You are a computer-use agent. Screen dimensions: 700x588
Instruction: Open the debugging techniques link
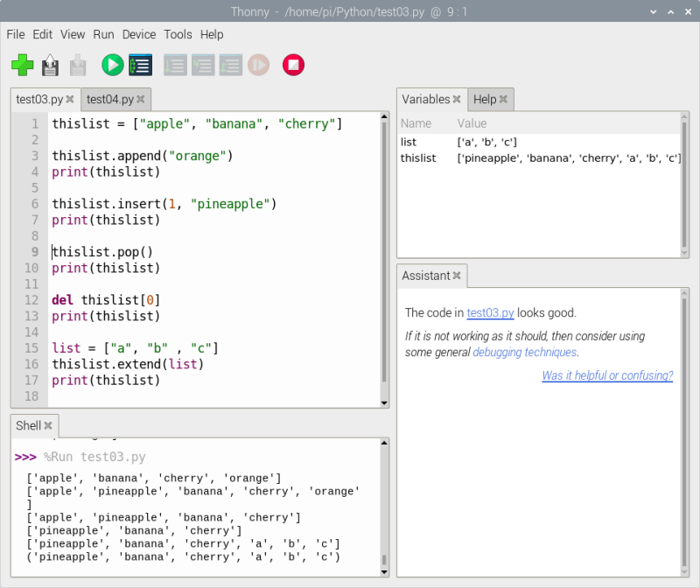pyautogui.click(x=524, y=352)
